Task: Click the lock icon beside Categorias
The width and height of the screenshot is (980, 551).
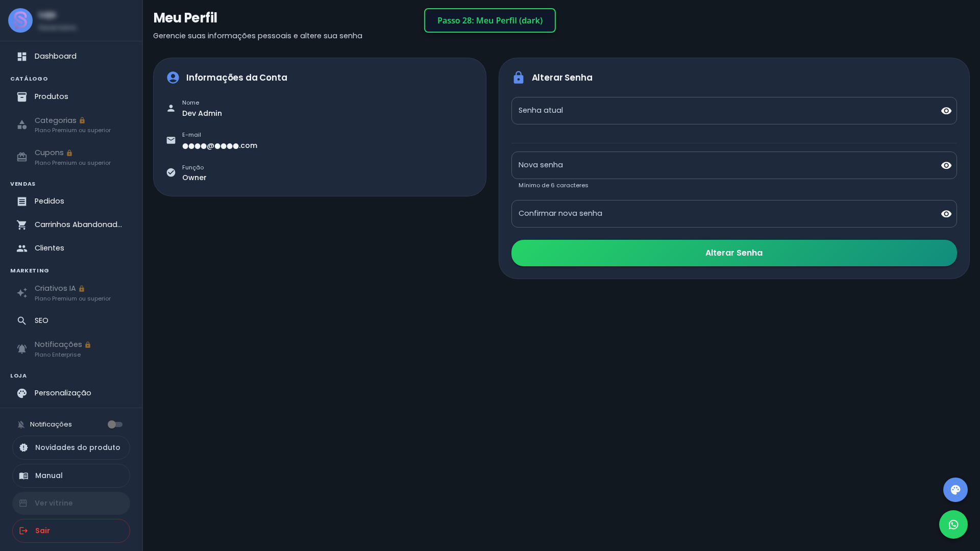Action: 82,121
